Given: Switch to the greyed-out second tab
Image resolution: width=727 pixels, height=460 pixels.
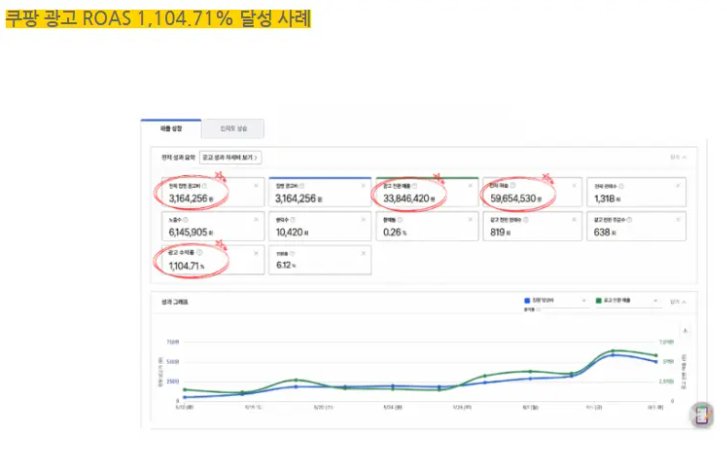Looking at the screenshot, I should click(x=233, y=128).
